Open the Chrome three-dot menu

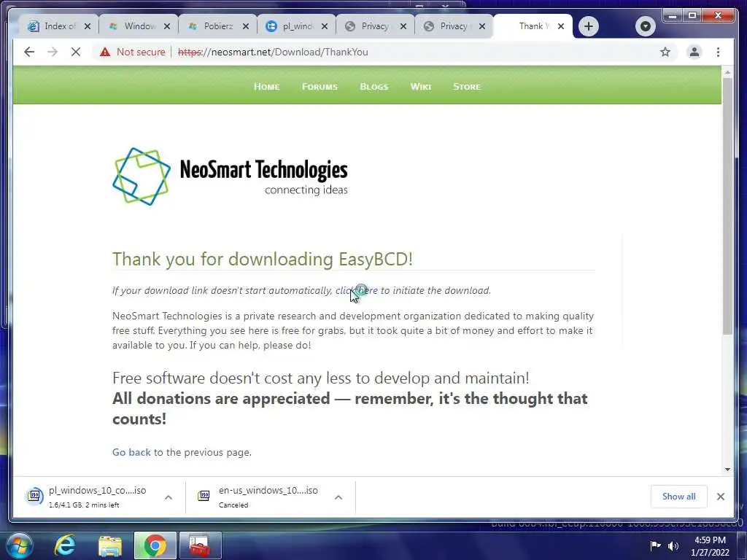tap(718, 52)
